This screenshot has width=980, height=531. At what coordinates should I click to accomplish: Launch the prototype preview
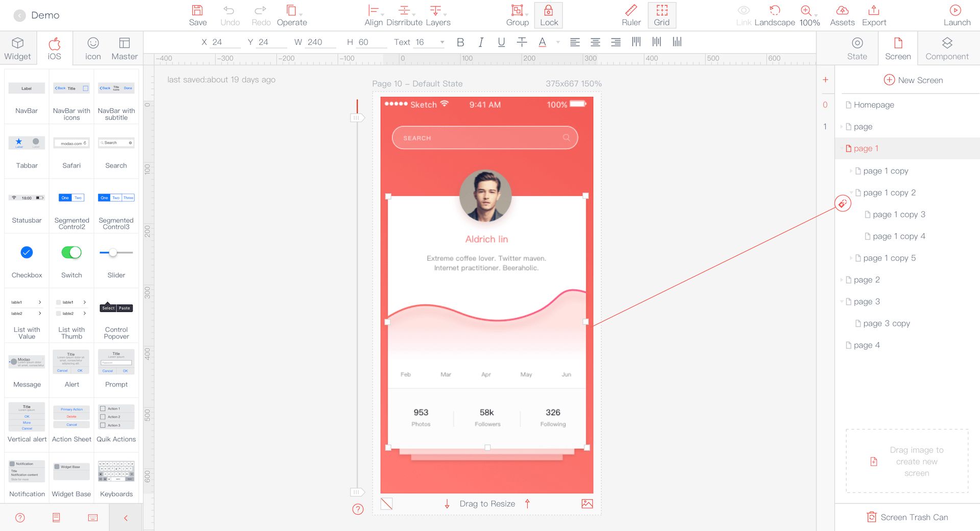click(957, 14)
